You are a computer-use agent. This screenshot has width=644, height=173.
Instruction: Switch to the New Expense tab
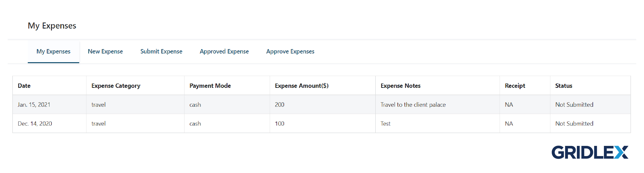coord(105,52)
